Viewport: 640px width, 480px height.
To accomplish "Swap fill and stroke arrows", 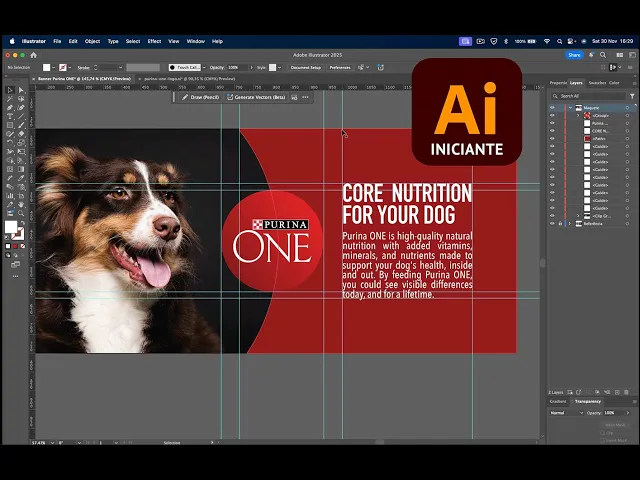I will coord(22,223).
